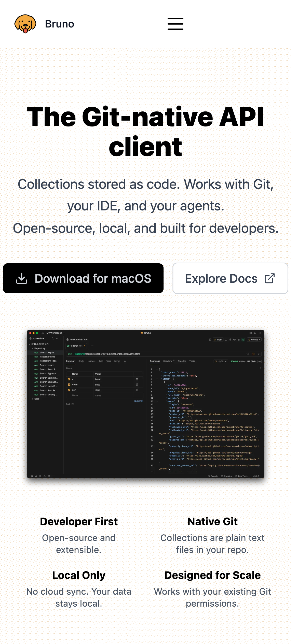Screen dimensions: 298x644
Task: Open the Github environment dropdown
Action: [254, 340]
